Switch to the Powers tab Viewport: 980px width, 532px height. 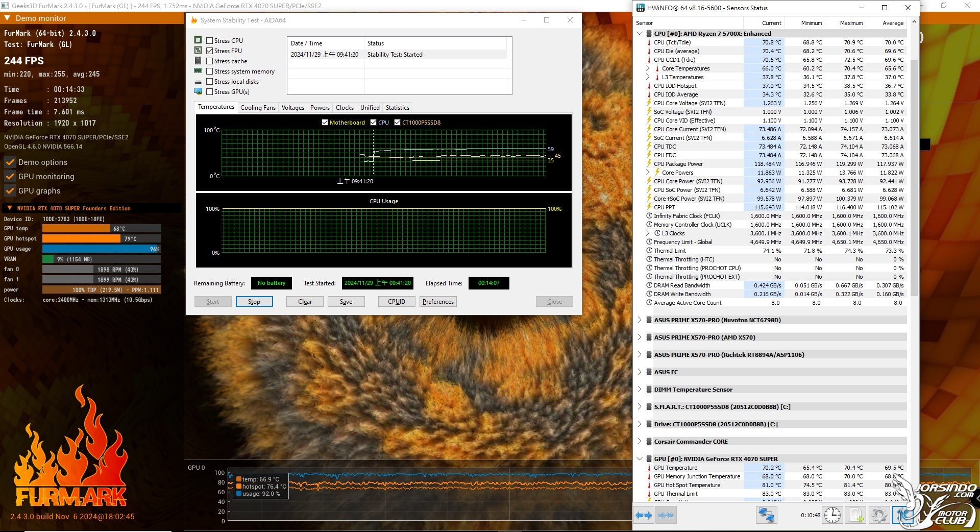click(320, 108)
